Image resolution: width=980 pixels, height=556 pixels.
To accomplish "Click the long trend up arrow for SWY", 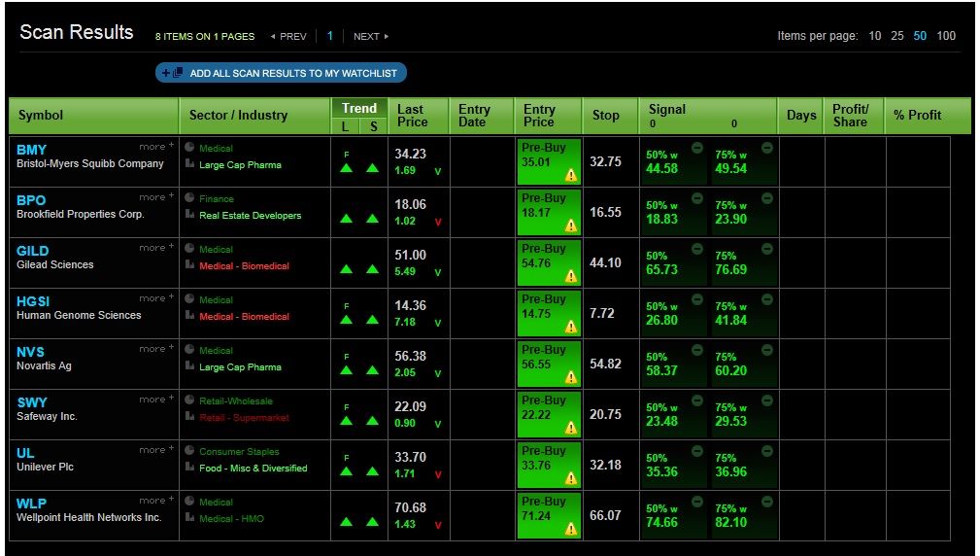I will tap(346, 421).
